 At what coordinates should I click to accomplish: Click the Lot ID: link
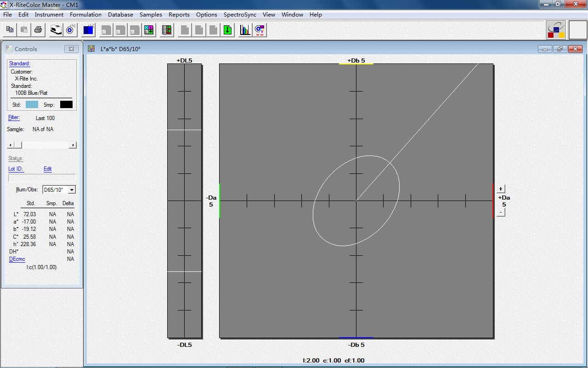(16, 169)
